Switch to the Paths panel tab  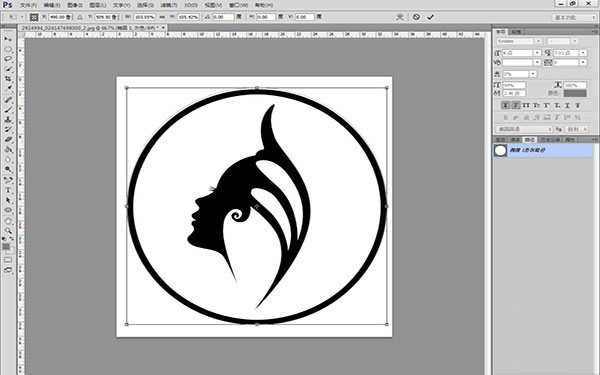pos(530,140)
